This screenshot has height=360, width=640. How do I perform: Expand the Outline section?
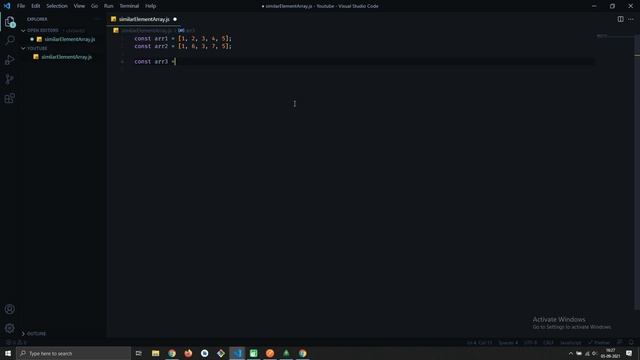(x=23, y=333)
